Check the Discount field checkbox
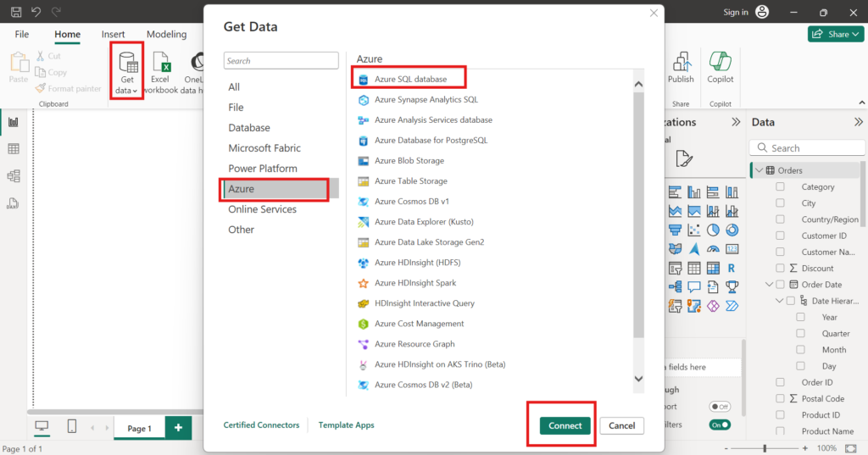 pyautogui.click(x=780, y=269)
